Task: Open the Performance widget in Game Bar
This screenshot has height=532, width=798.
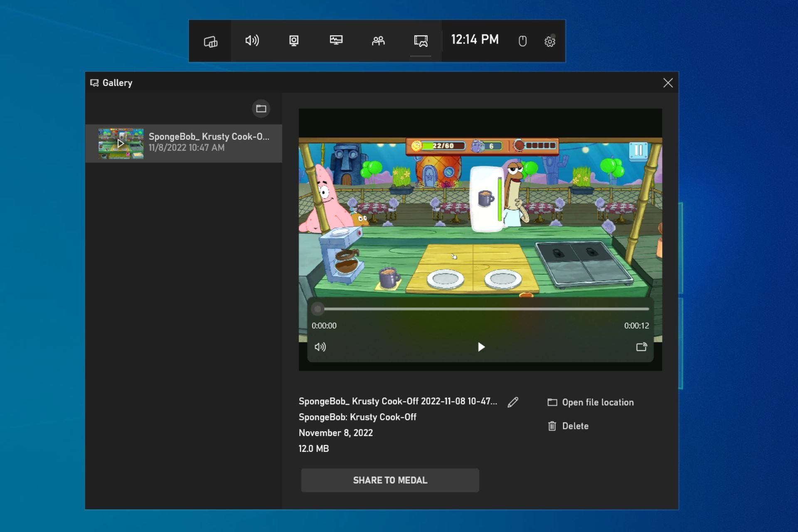Action: [336, 40]
